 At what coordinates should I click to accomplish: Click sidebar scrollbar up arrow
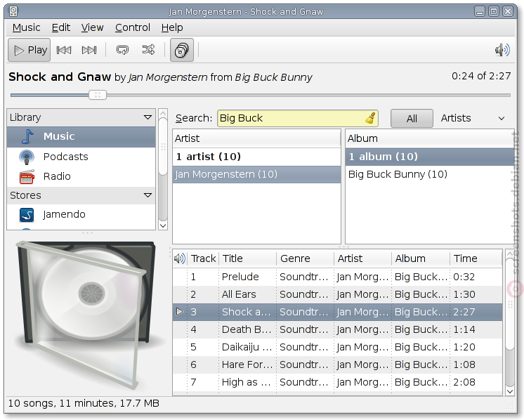pyautogui.click(x=163, y=114)
